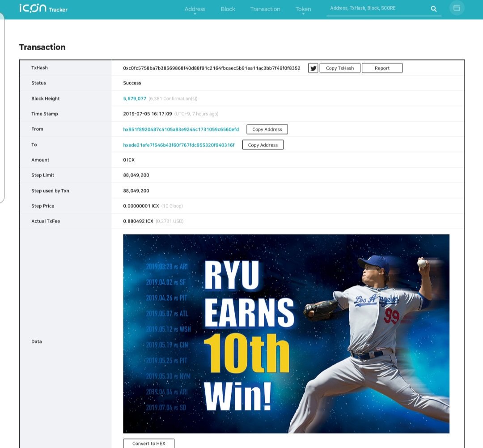
Task: Open the From address hx951f89 link
Action: 181,129
